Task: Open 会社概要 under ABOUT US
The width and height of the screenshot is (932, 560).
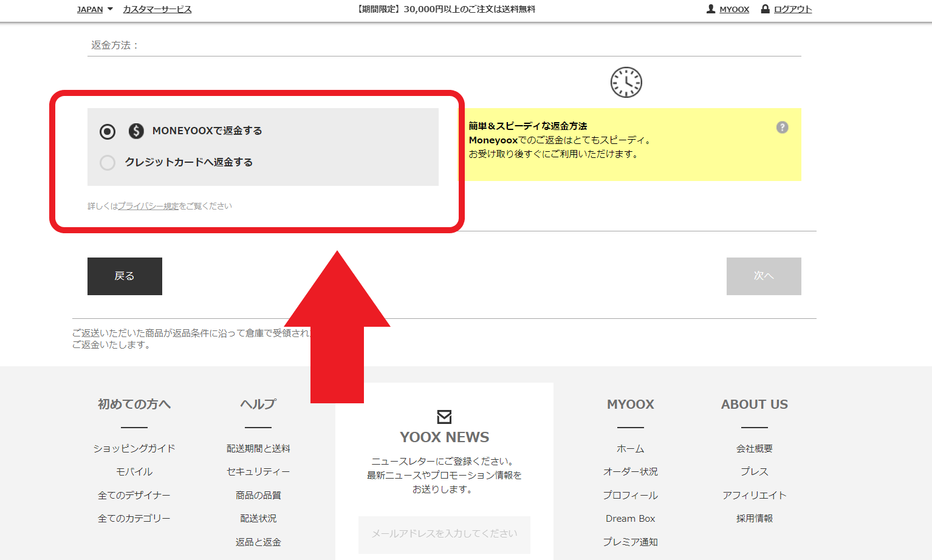Action: coord(754,448)
